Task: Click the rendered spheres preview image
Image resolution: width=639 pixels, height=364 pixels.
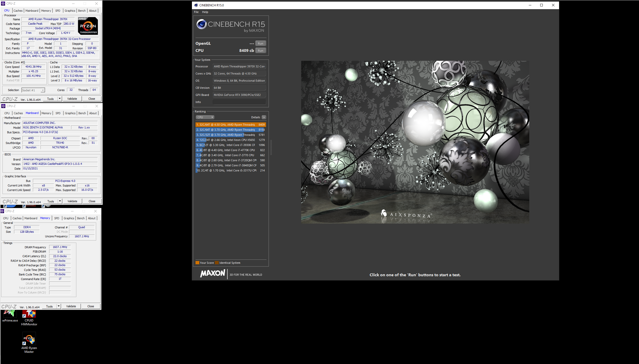Action: (x=415, y=142)
